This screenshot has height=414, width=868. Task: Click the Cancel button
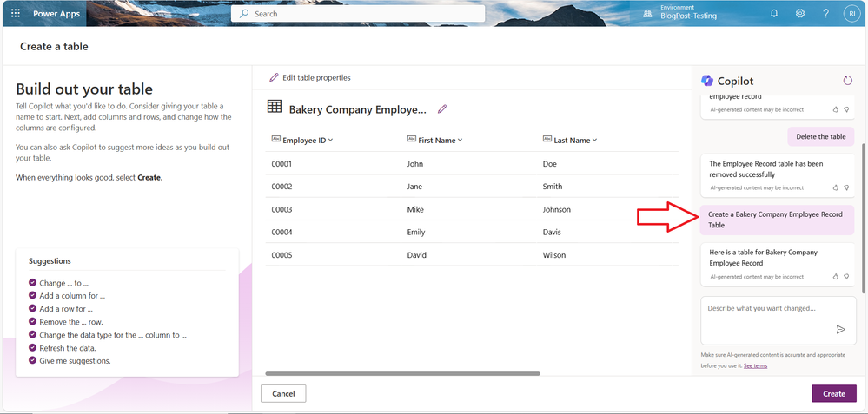283,393
